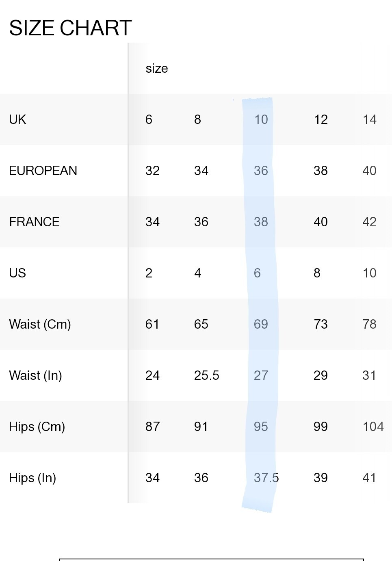392x561 pixels.
Task: Click the Waist (In) row label
Action: tap(35, 375)
